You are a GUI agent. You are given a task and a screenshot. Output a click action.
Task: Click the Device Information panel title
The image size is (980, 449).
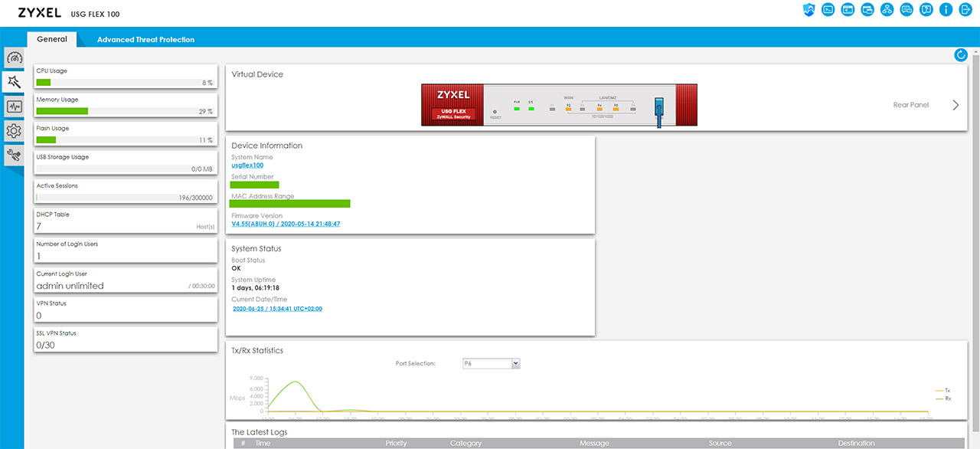point(267,146)
